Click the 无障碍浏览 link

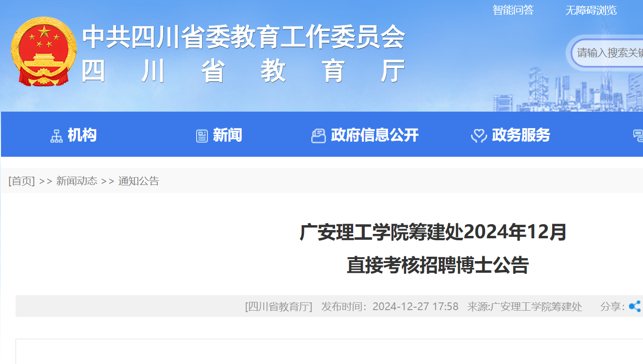[591, 10]
